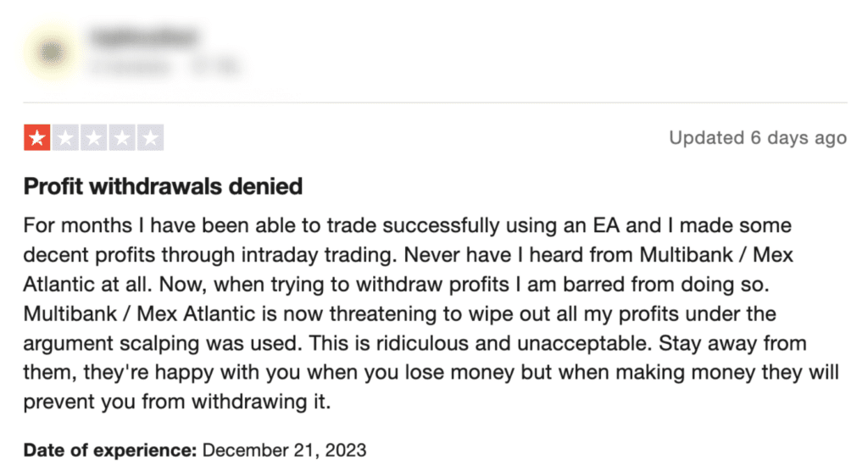Click the "Updated 6 days ago" timestamp

coord(758,137)
